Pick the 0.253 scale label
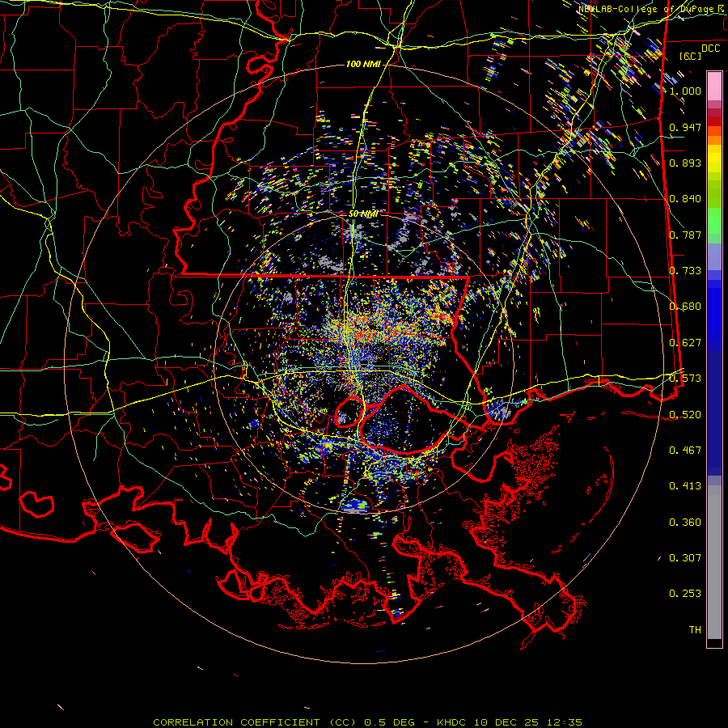This screenshot has width=728, height=728. [685, 594]
